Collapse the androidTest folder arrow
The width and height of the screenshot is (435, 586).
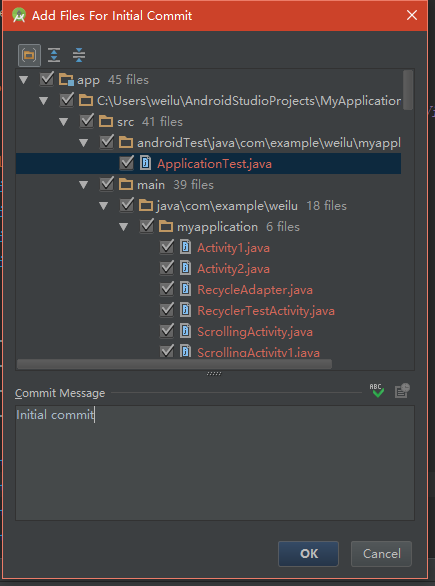click(x=83, y=142)
